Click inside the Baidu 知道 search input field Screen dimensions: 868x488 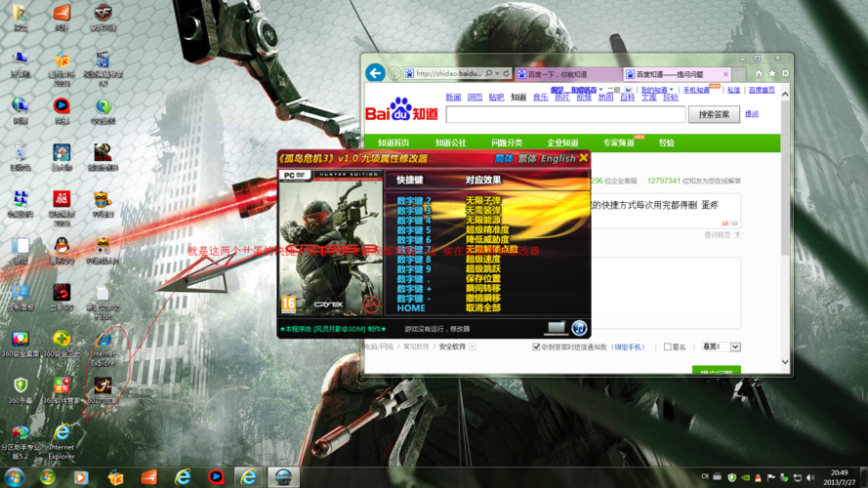(565, 114)
